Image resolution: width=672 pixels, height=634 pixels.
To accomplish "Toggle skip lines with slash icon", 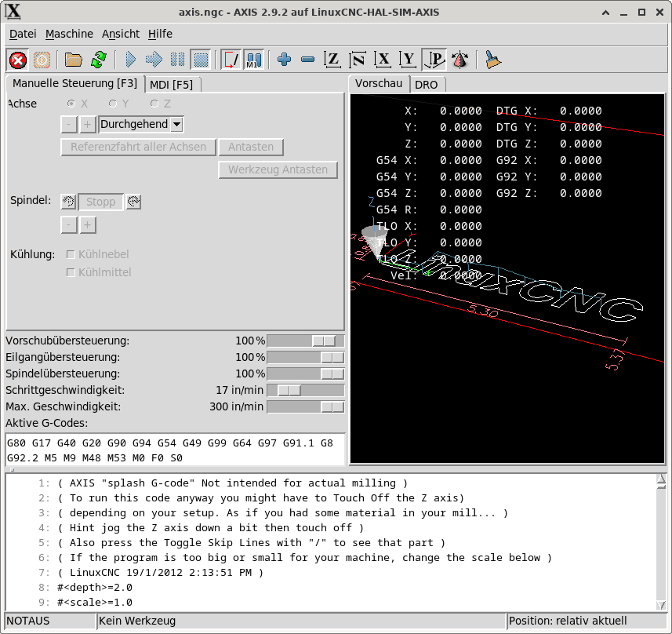I will [x=231, y=60].
